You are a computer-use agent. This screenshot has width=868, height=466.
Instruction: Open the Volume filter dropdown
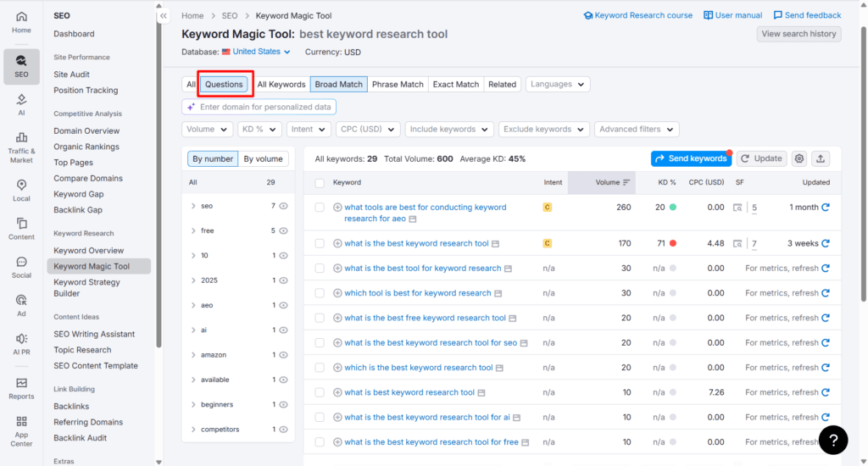(207, 129)
